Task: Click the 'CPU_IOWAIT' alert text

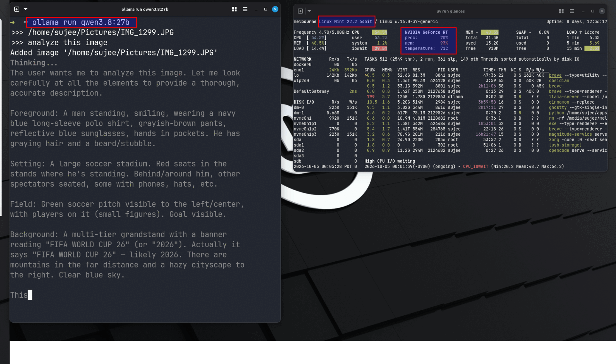Action: [475, 167]
